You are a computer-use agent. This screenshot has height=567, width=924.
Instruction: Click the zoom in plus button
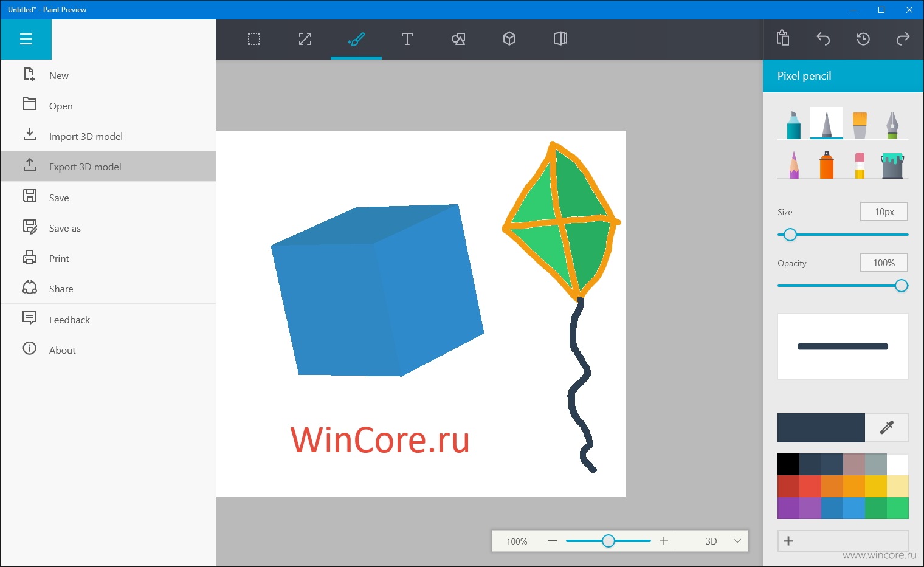coord(664,541)
